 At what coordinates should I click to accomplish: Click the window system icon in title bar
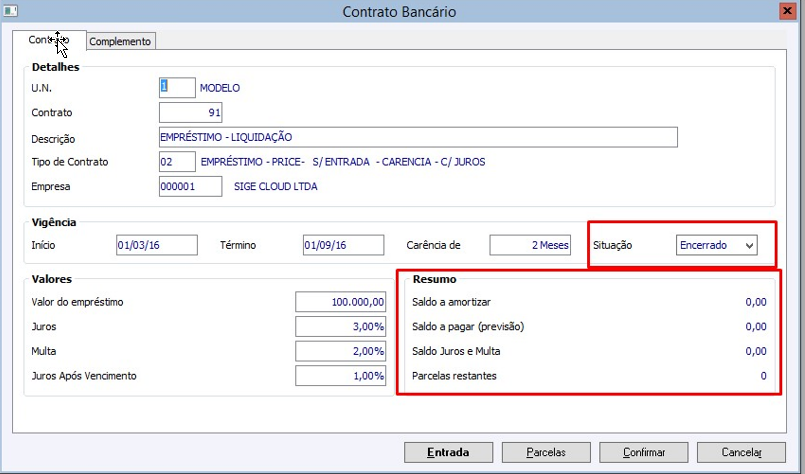point(10,10)
